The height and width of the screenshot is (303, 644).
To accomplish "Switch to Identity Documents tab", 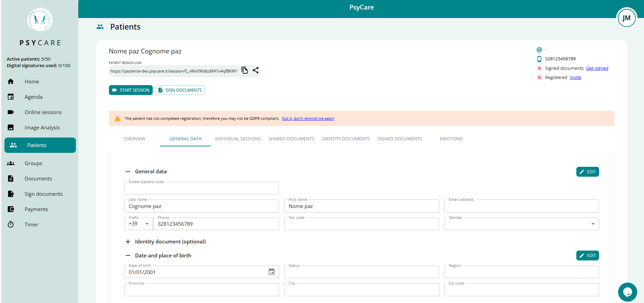I will pyautogui.click(x=346, y=139).
